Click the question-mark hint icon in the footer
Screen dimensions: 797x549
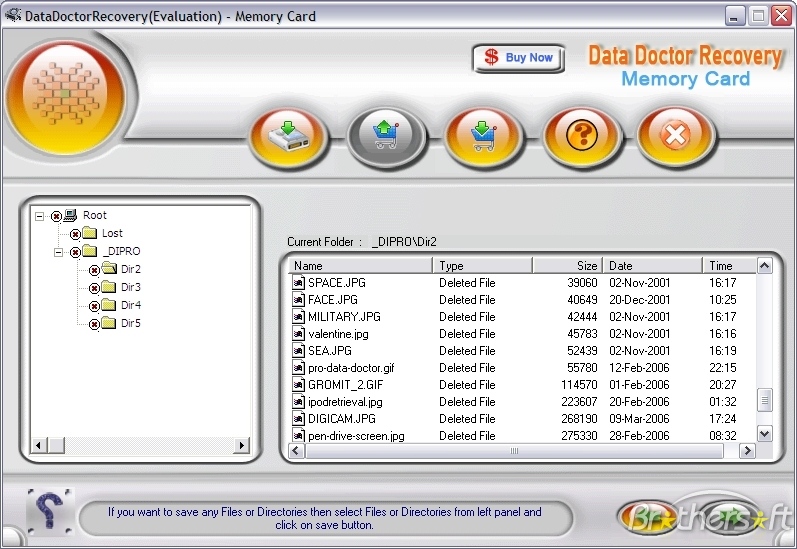50,511
